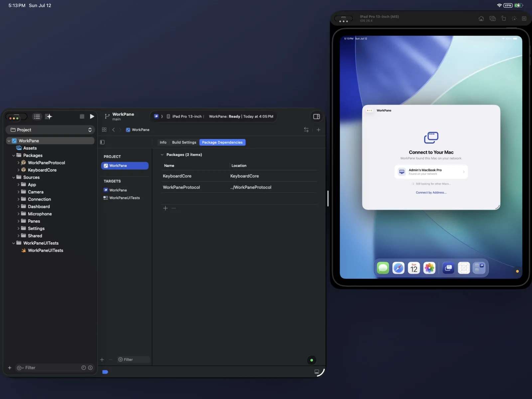
Task: Toggle the debug area at bottom right
Action: (317, 372)
